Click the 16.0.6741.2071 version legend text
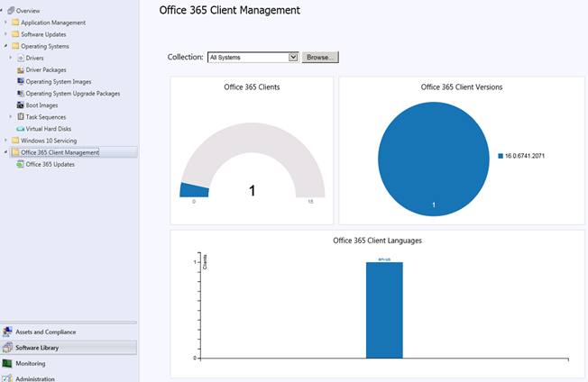The height and width of the screenshot is (382, 588). pos(525,156)
